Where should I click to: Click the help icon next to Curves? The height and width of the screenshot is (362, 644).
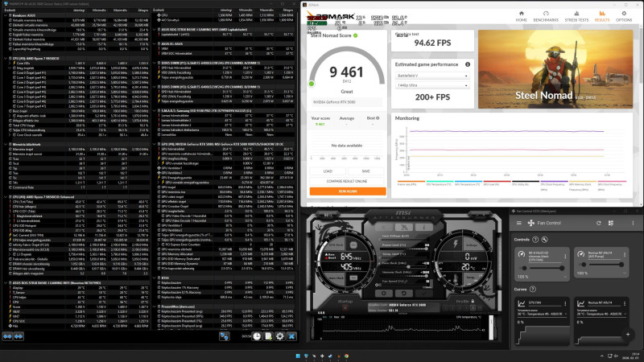pyautogui.click(x=533, y=289)
